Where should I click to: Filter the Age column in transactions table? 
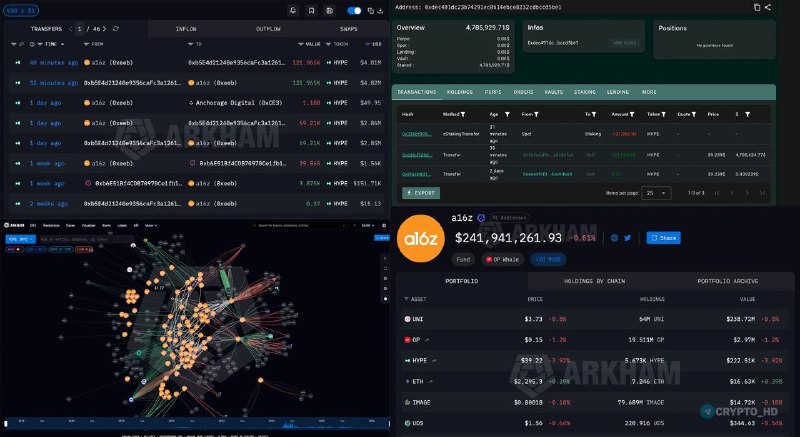[x=507, y=115]
